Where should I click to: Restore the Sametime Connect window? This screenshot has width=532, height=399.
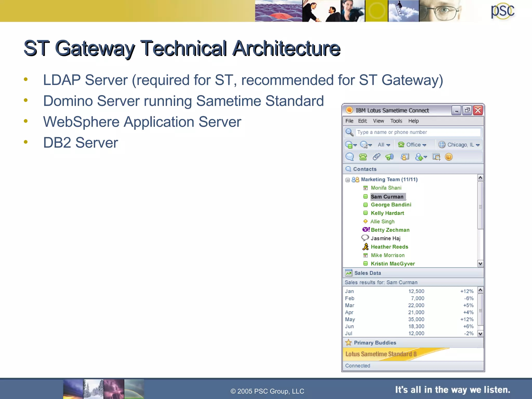tap(467, 110)
